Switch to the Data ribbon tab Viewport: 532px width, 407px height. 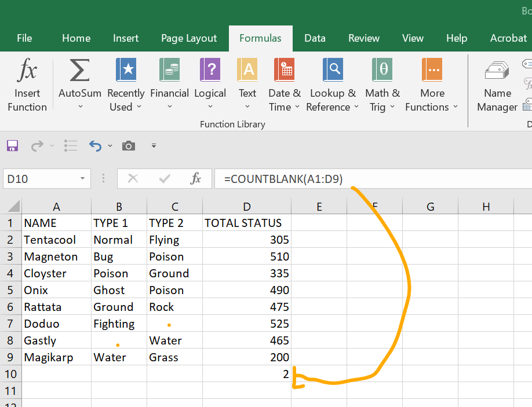[315, 38]
